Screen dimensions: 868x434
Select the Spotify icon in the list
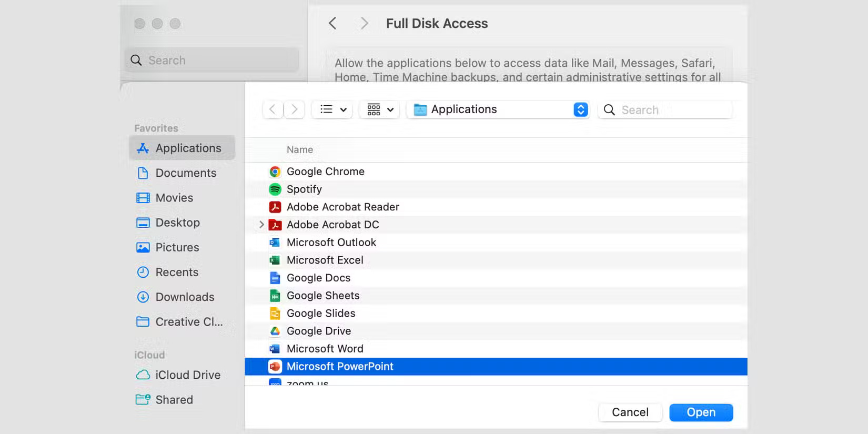tap(275, 189)
